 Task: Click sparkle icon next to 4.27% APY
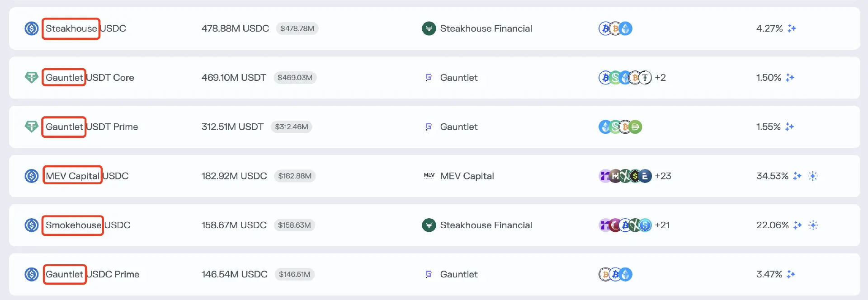coord(792,28)
